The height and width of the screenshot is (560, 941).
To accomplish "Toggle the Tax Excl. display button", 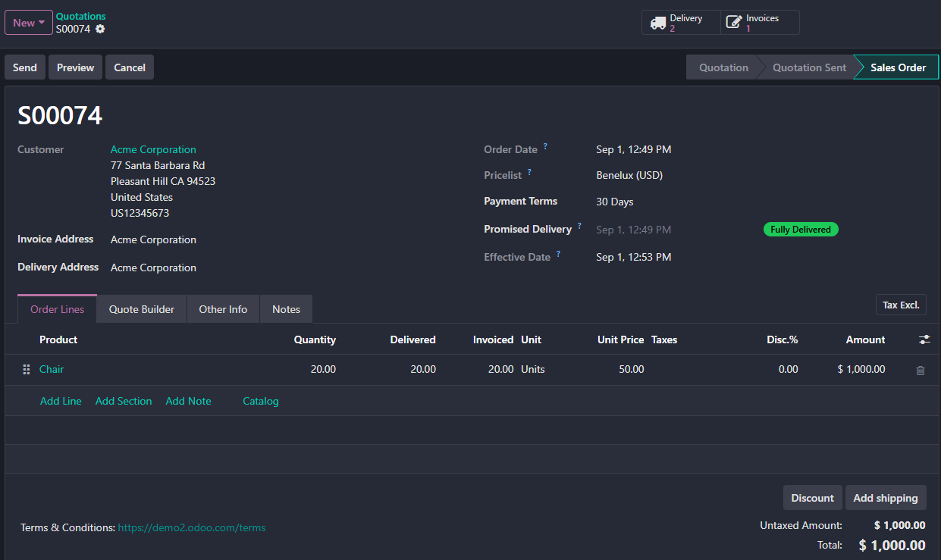I will 901,305.
